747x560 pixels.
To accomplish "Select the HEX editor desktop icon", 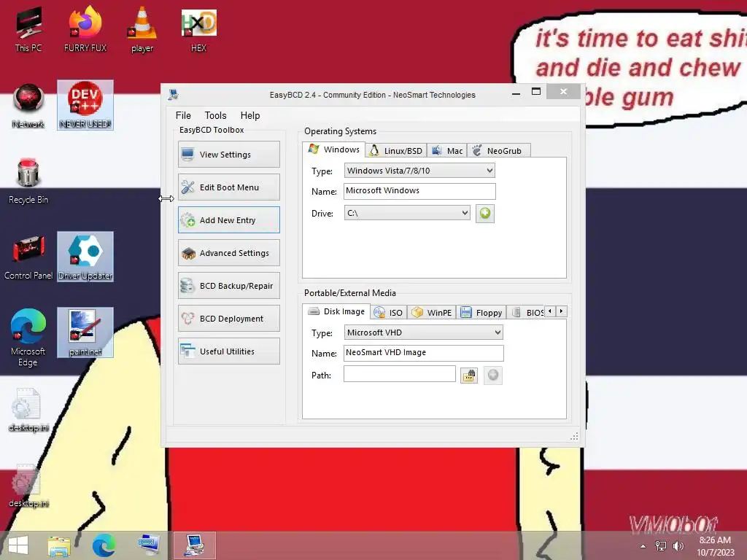I will pyautogui.click(x=198, y=29).
